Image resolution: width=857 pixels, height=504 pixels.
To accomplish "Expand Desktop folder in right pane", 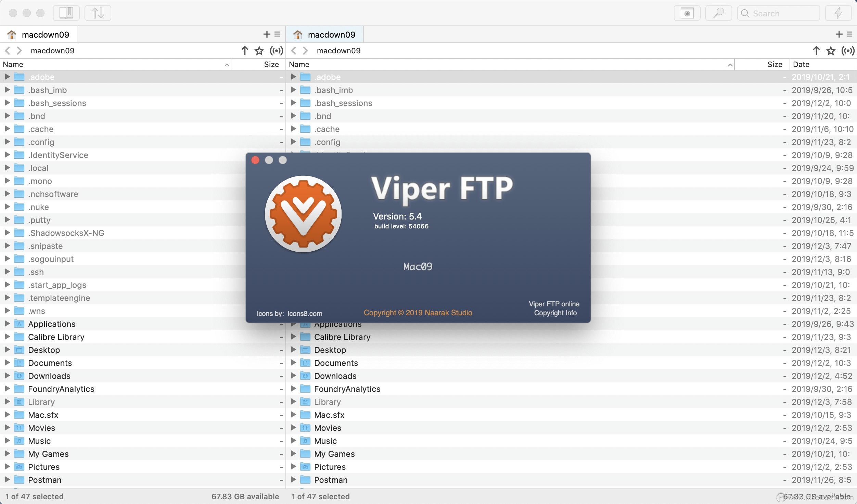I will point(293,350).
